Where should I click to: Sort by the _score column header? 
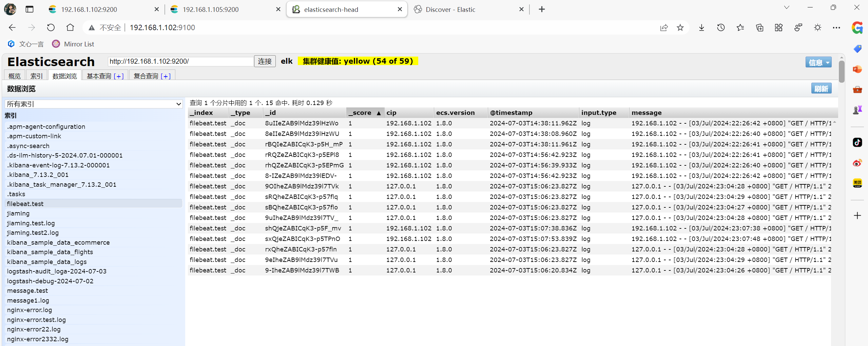tap(365, 113)
